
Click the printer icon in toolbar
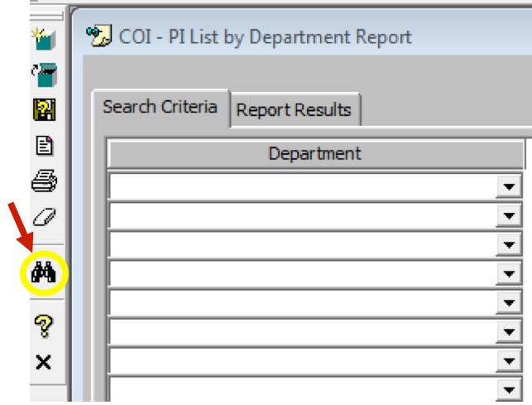(x=43, y=181)
